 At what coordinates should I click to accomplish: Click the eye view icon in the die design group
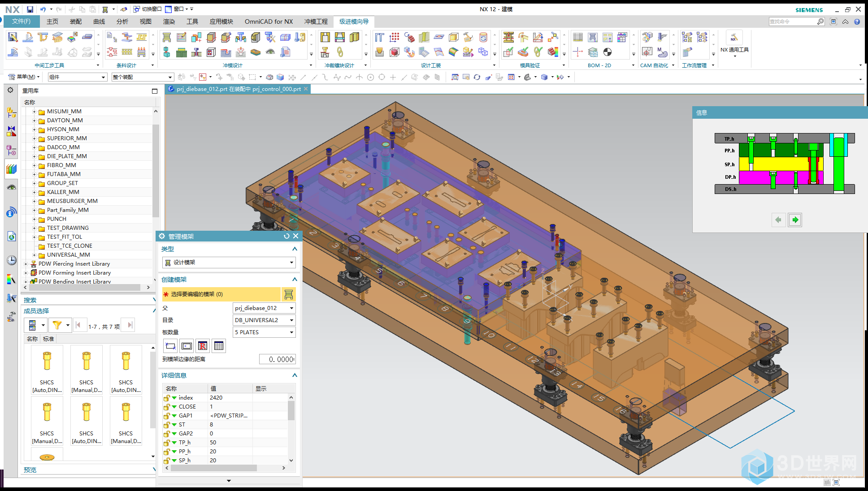pyautogui.click(x=270, y=52)
